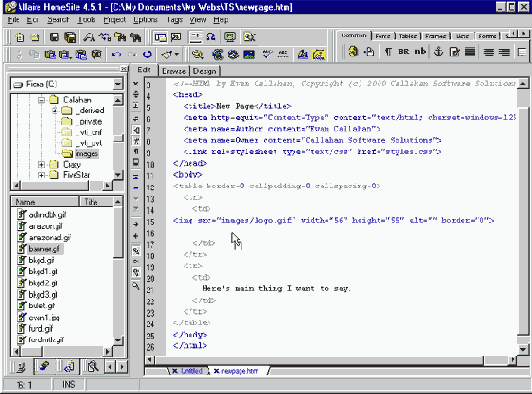This screenshot has height=394, width=532.
Task: Insert a non-breaking space (nb)
Action: tap(420, 51)
